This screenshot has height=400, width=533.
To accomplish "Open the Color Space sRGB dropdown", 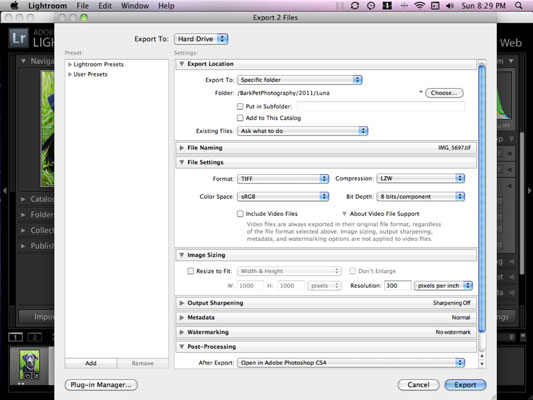I will pos(283,196).
